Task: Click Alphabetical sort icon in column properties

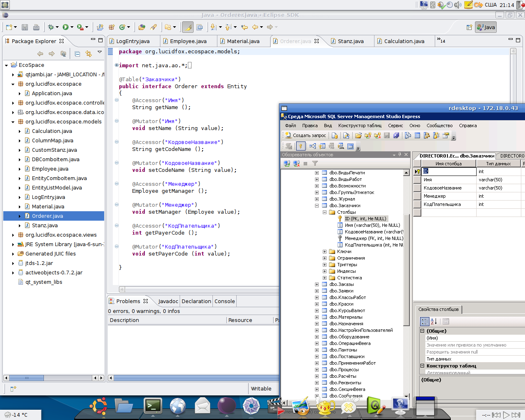Action: (x=434, y=322)
